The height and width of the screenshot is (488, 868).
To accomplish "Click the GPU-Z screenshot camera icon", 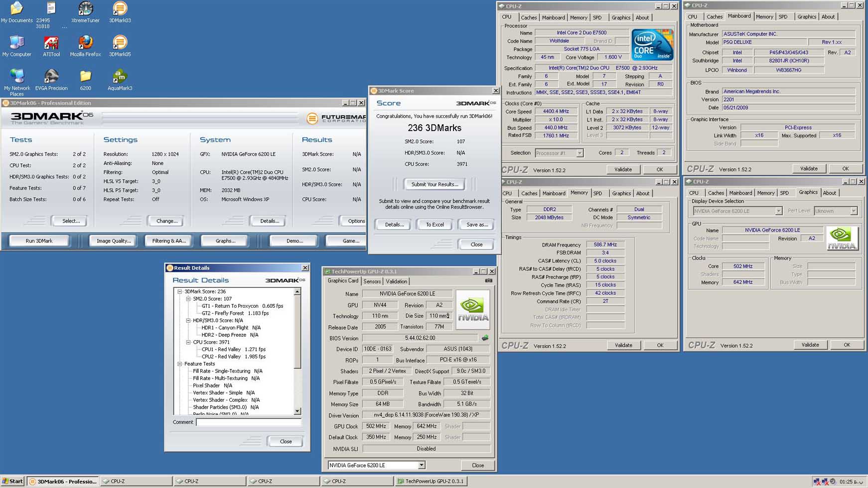I will 488,281.
